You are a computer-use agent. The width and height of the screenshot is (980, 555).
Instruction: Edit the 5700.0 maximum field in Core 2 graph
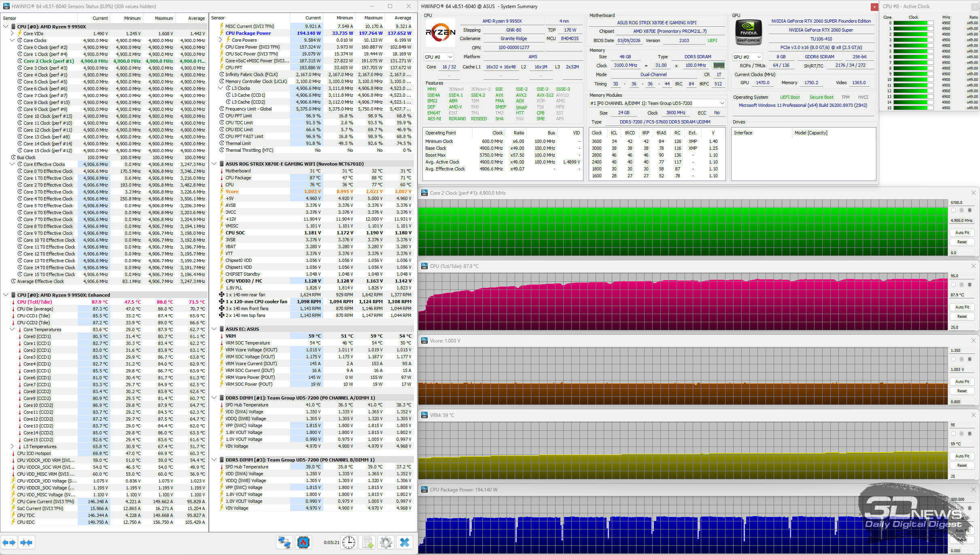962,203
